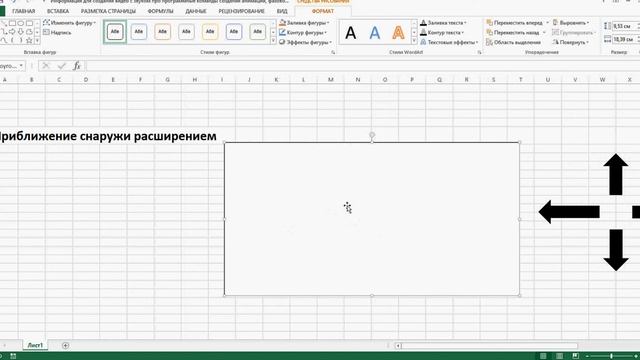Open the РЕЦЕНЗИРОВАНИЕ ribbon tab
The height and width of the screenshot is (360, 640).
pos(242,11)
